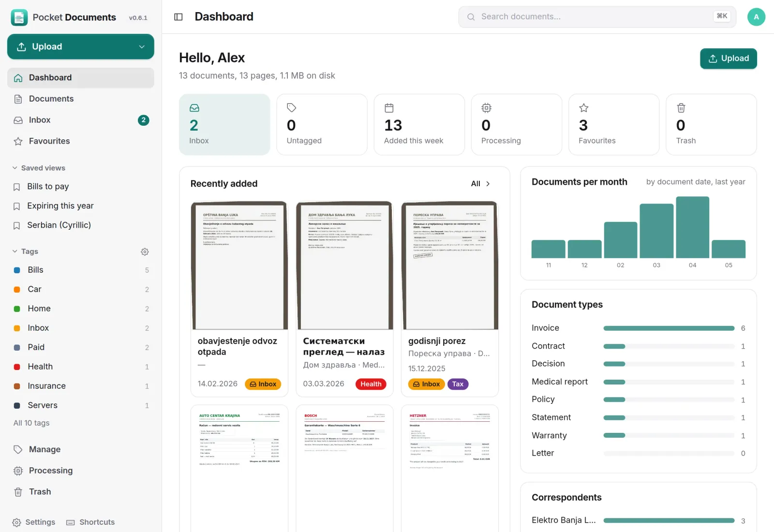Screen dimensions: 774x532
Task: Open the Added this week card
Action: [x=419, y=124]
